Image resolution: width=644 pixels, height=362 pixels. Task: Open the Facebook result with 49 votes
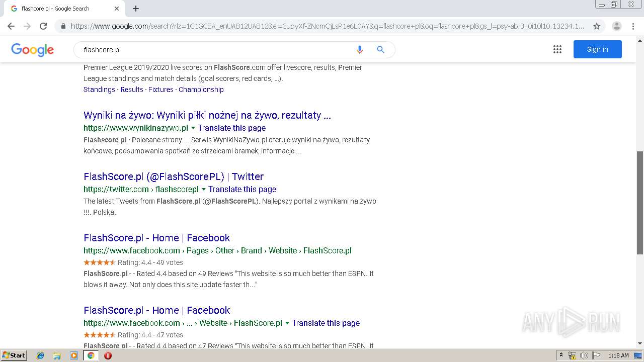click(157, 238)
